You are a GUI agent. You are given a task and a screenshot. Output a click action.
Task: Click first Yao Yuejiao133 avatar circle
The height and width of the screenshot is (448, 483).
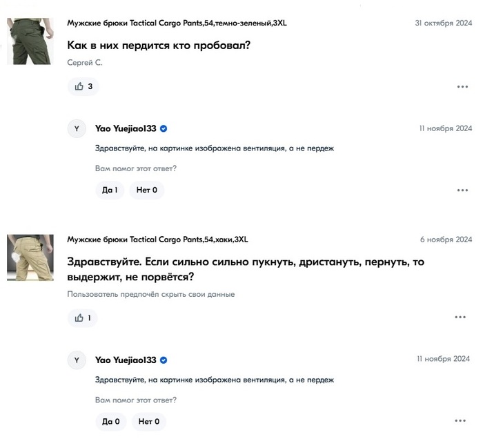click(77, 128)
